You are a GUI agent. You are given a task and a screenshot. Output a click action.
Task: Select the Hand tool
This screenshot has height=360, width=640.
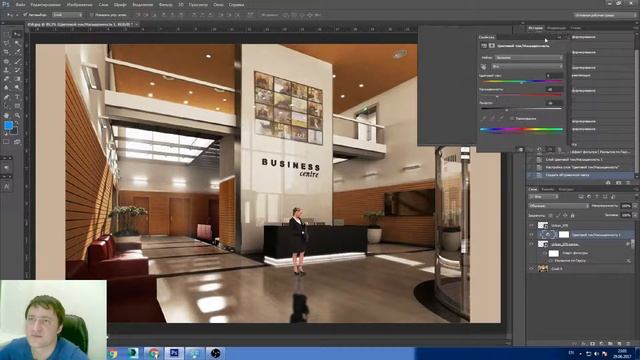point(7,116)
